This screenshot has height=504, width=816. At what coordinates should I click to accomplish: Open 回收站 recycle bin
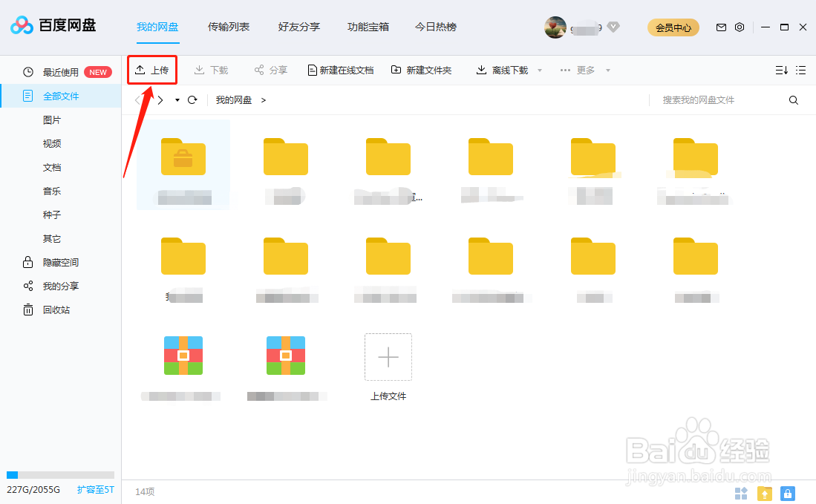click(56, 310)
